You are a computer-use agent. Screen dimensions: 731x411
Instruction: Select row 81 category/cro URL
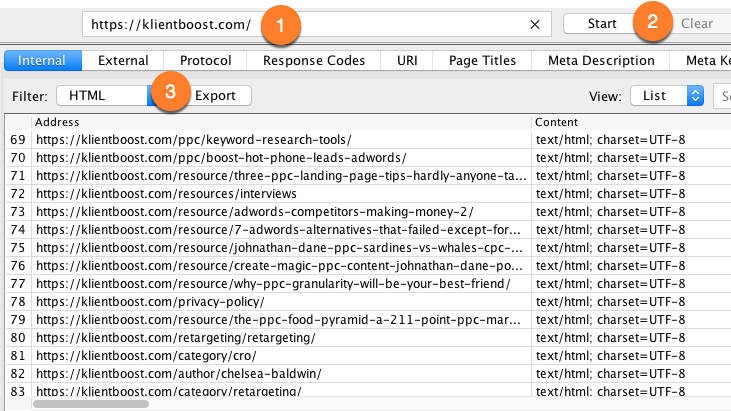(x=282, y=356)
